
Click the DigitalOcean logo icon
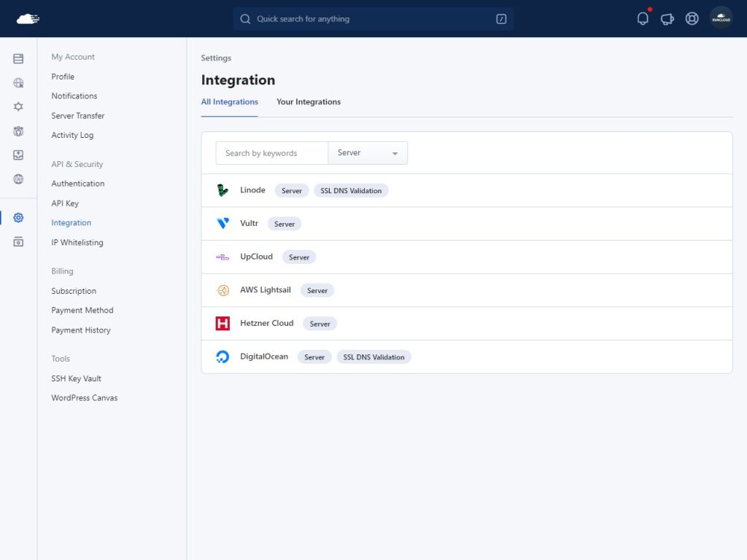222,357
